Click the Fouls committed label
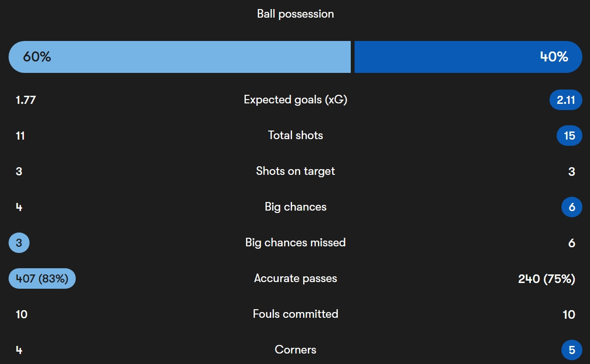590x364 pixels. pos(295,314)
